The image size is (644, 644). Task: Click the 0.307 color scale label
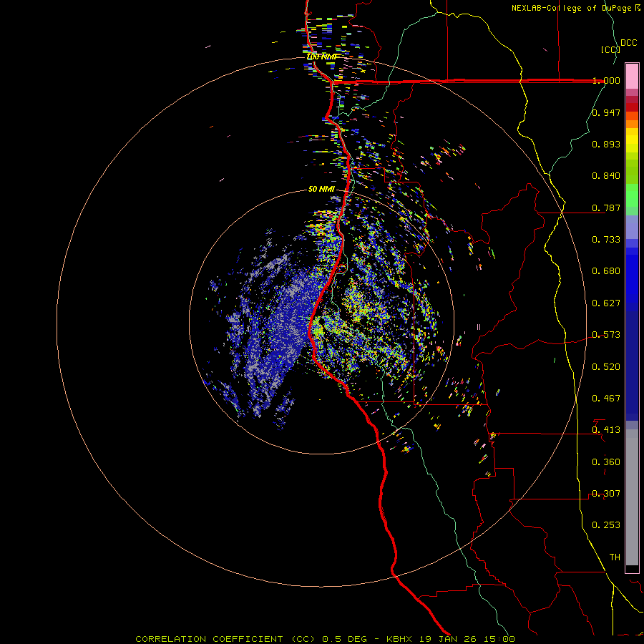coord(606,494)
